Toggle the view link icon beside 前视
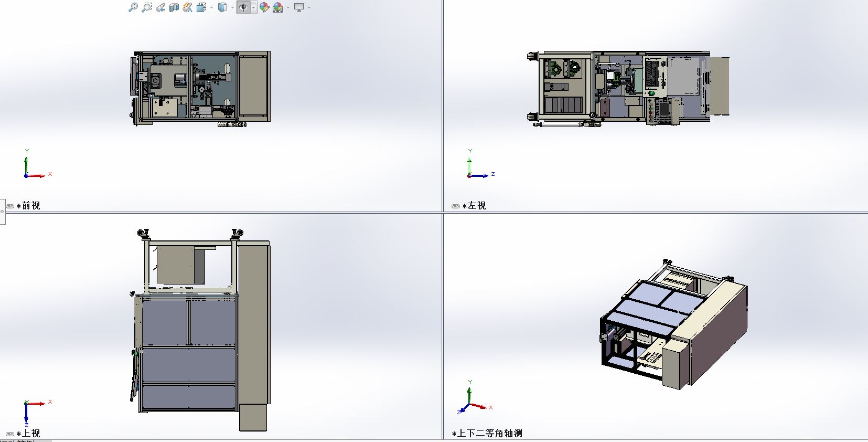 pyautogui.click(x=10, y=206)
